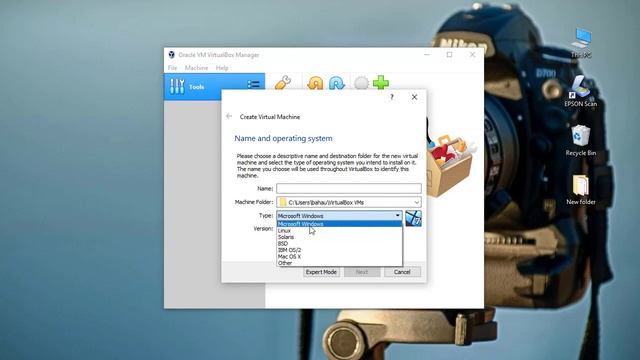
Task: Close the Create Virtual Machine dialog
Action: [x=414, y=97]
